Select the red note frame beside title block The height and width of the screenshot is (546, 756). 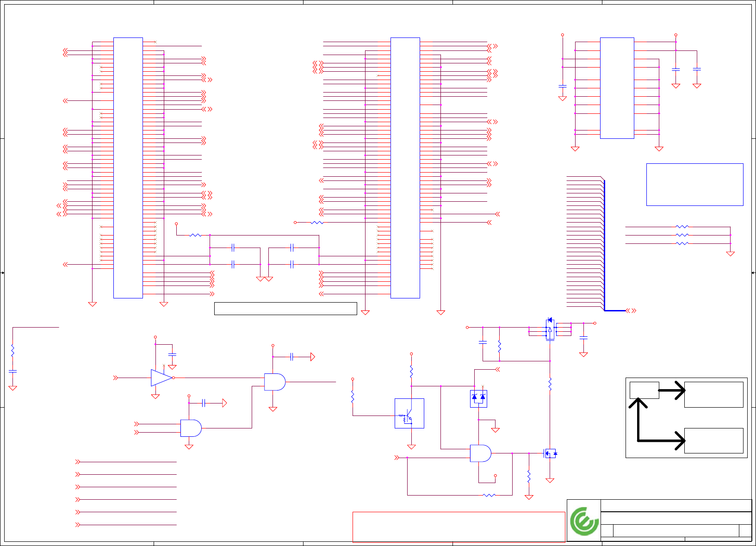pos(459,527)
